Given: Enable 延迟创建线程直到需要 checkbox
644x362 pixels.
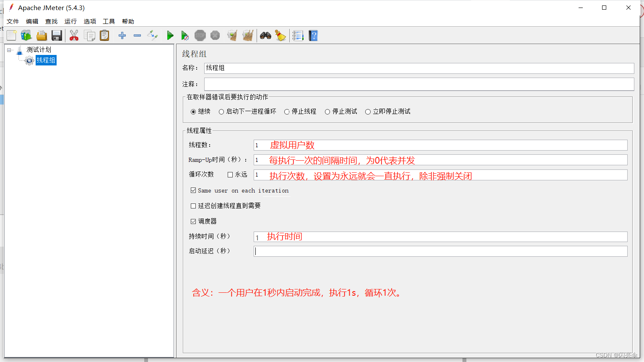Looking at the screenshot, I should click(193, 206).
